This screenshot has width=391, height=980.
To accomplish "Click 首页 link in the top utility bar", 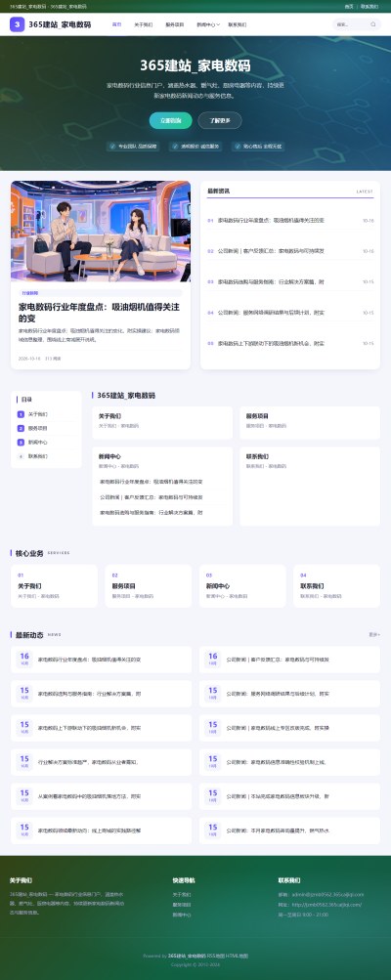I will pyautogui.click(x=349, y=6).
